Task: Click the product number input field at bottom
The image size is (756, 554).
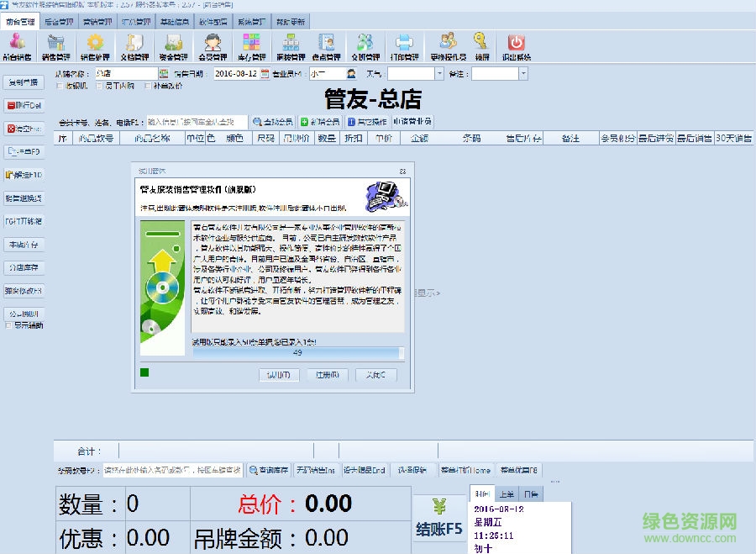Action: [172, 470]
